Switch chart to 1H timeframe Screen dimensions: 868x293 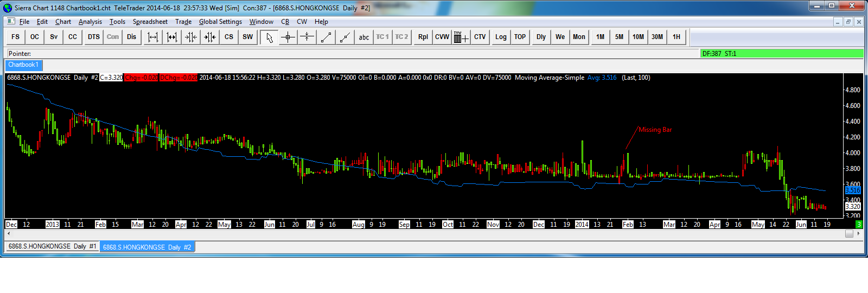(x=676, y=37)
